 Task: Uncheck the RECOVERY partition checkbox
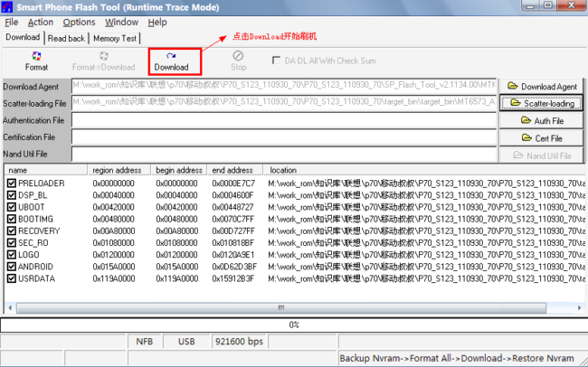[x=11, y=231]
